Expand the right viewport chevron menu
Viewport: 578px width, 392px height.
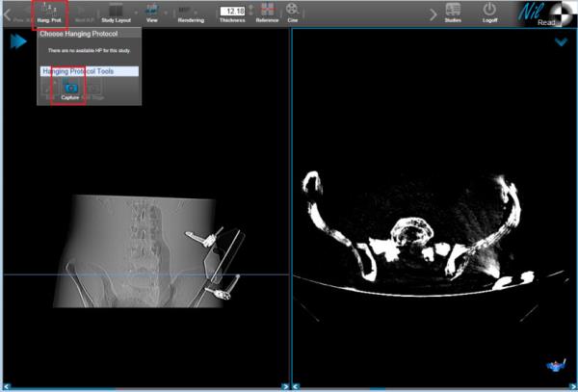561,42
